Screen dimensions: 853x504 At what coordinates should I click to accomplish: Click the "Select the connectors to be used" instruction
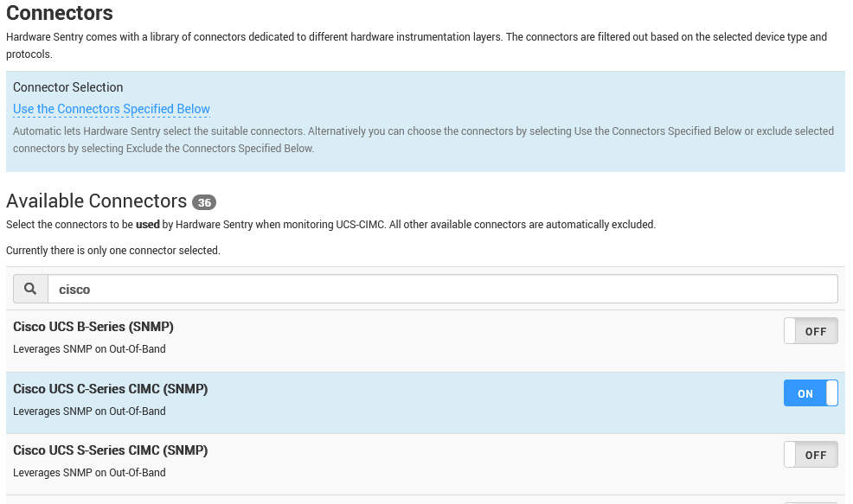(330, 225)
